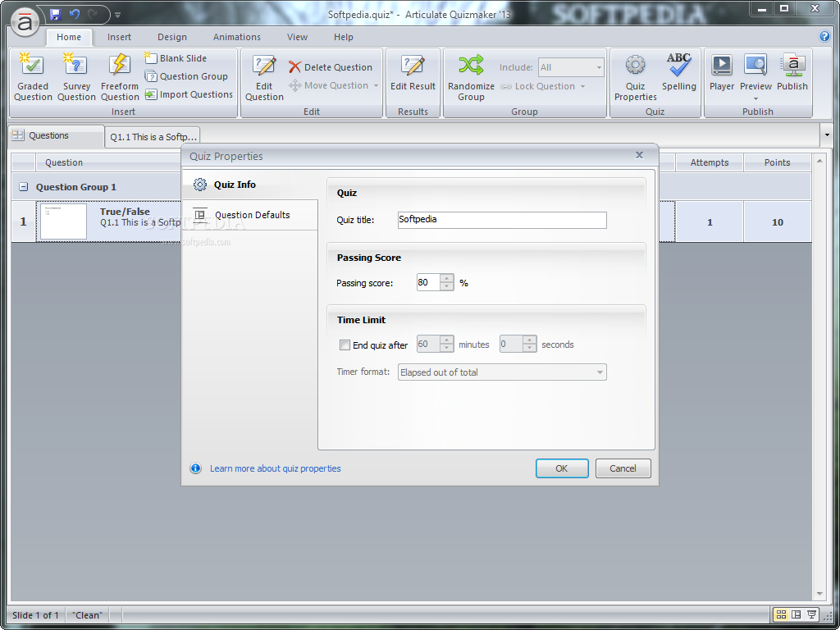Close the Quiz Properties dialog
The width and height of the screenshot is (840, 630).
pyautogui.click(x=639, y=155)
